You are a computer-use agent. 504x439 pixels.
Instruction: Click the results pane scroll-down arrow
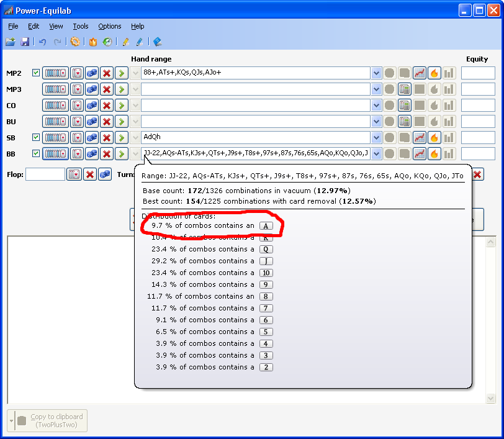tap(490, 398)
